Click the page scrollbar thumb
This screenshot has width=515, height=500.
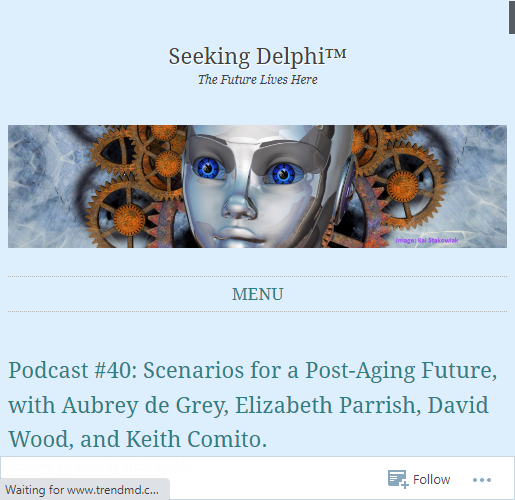tap(512, 17)
